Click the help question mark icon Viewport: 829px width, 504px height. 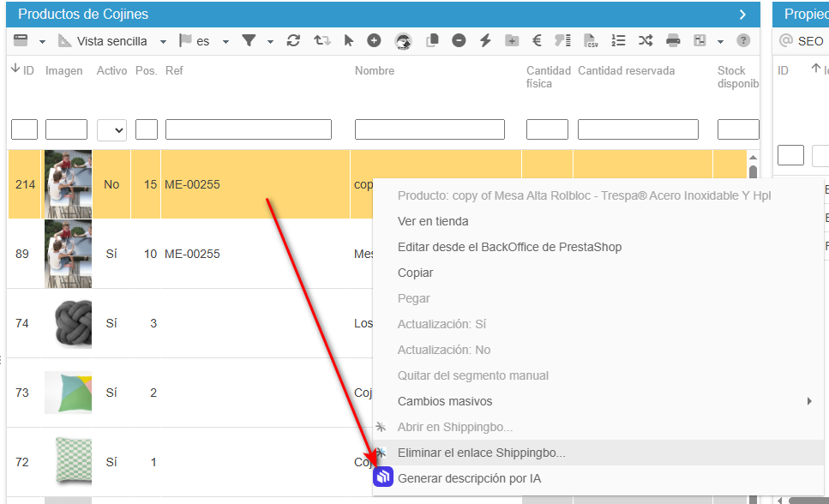743,40
